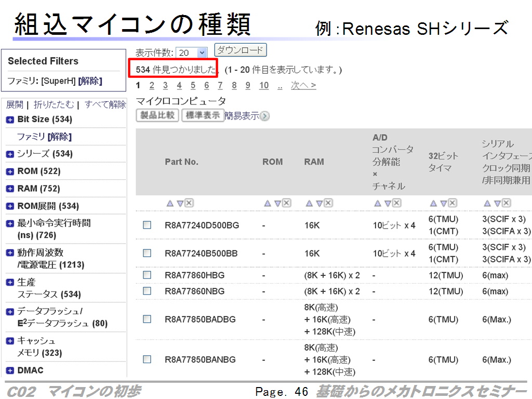
Task: Go to results page 7
Action: pyautogui.click(x=220, y=86)
